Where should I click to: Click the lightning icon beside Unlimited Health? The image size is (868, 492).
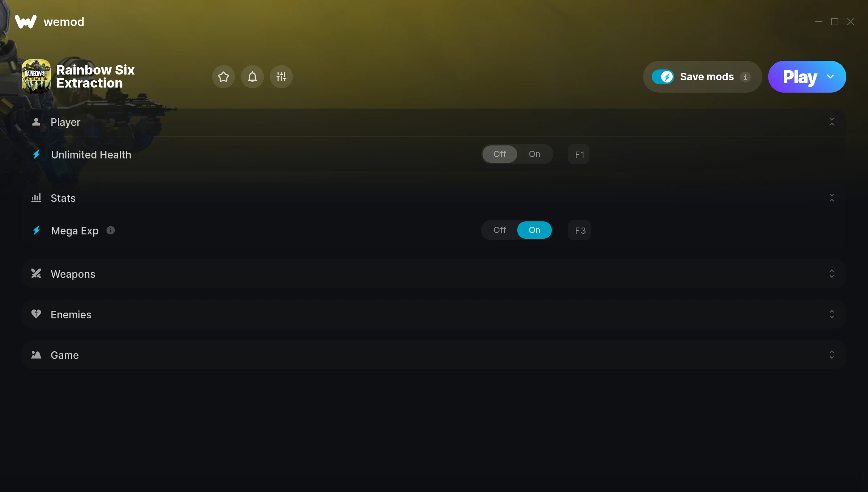tap(37, 154)
